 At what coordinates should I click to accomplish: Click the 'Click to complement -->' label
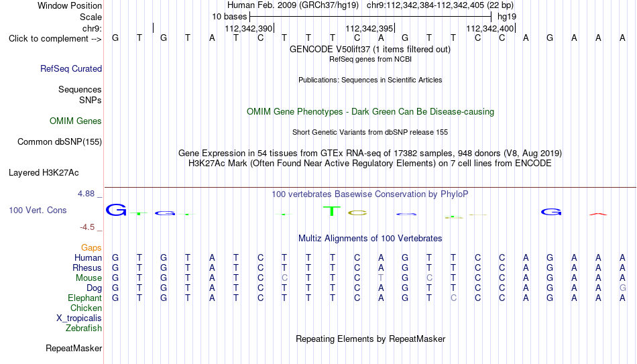pos(55,39)
